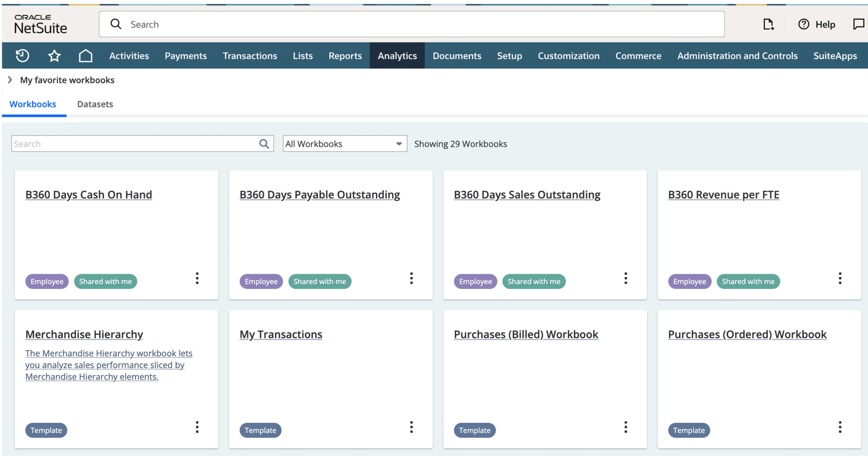Click the Oracle NetSuite logo
This screenshot has width=868, height=456.
coord(41,24)
